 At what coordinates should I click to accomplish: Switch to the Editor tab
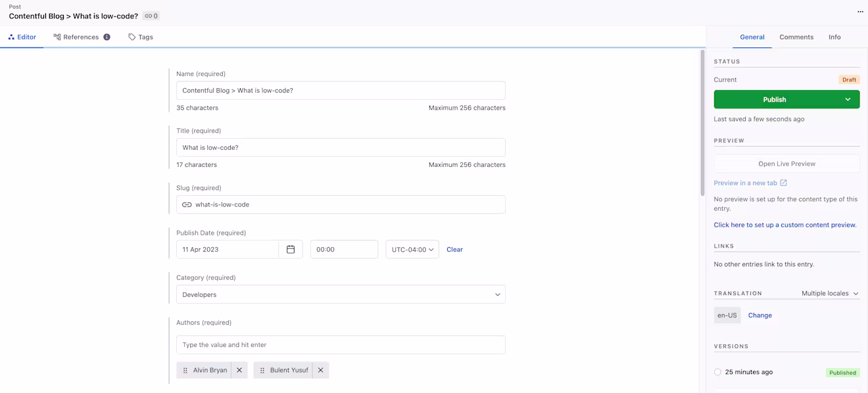click(22, 37)
